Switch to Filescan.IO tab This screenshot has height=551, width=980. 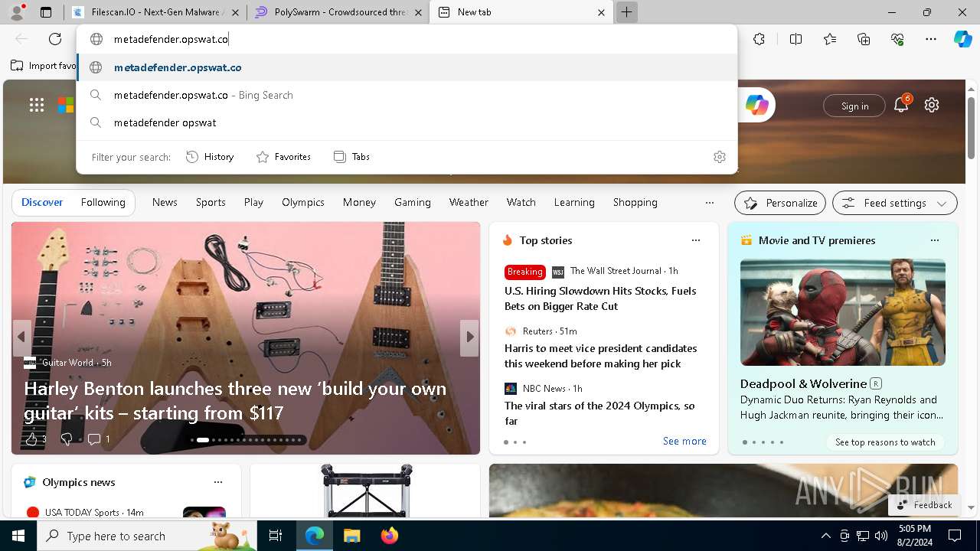point(155,12)
